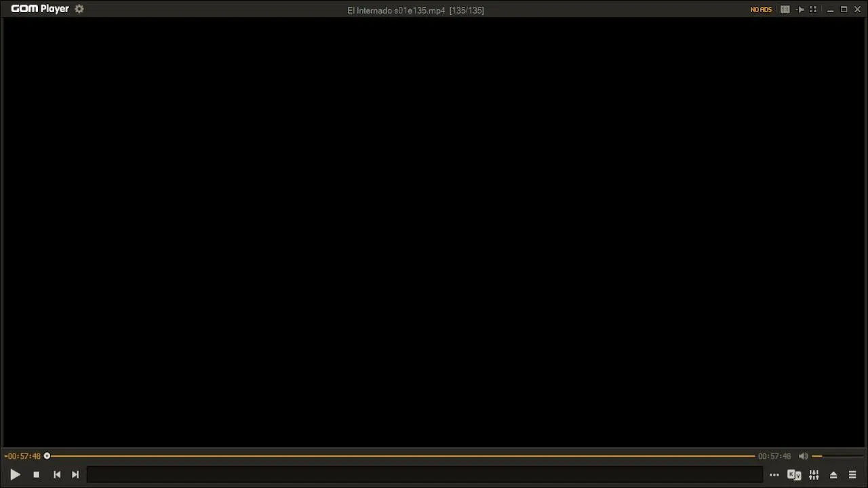This screenshot has height=488, width=868.
Task: Jump to the previous file in playlist
Action: (x=57, y=475)
